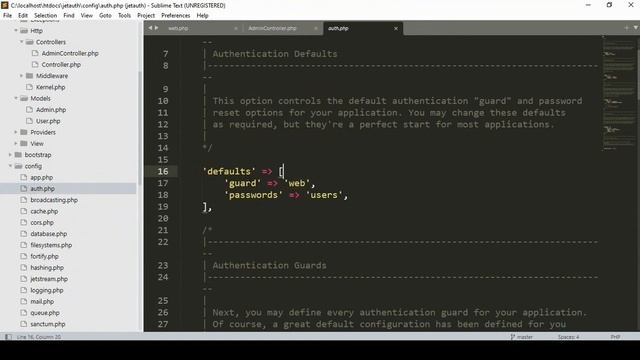
Task: Open sanctum.php config file
Action: (48, 324)
